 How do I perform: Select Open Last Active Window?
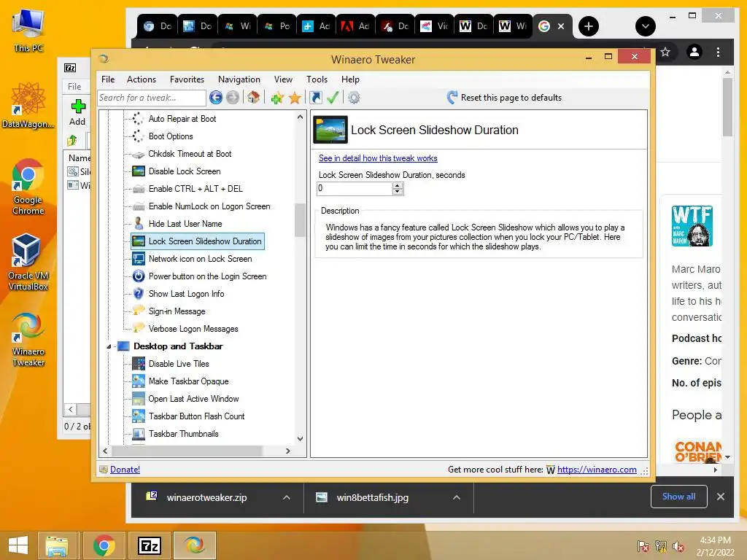click(193, 399)
